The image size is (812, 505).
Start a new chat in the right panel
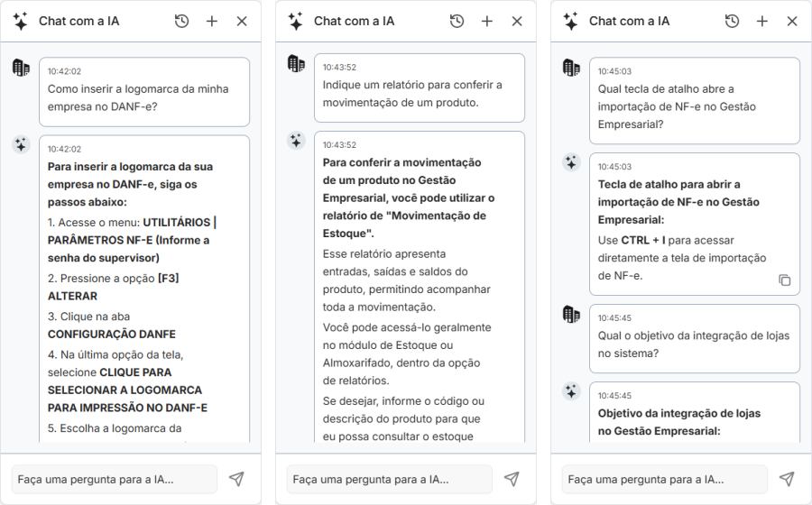click(761, 22)
